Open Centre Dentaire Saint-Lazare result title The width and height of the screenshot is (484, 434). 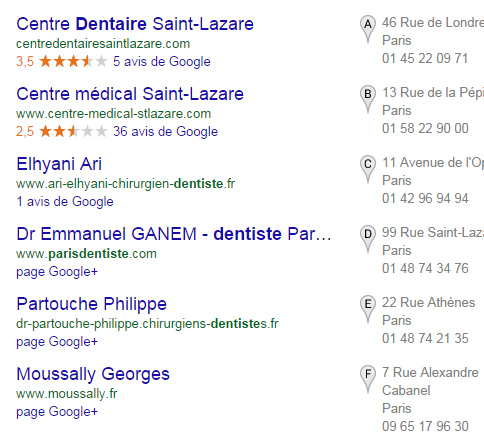(x=135, y=24)
